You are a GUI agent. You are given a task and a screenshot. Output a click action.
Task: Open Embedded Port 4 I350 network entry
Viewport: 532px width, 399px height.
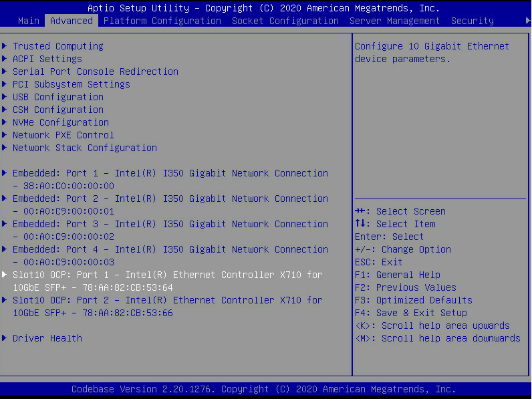[x=170, y=255]
